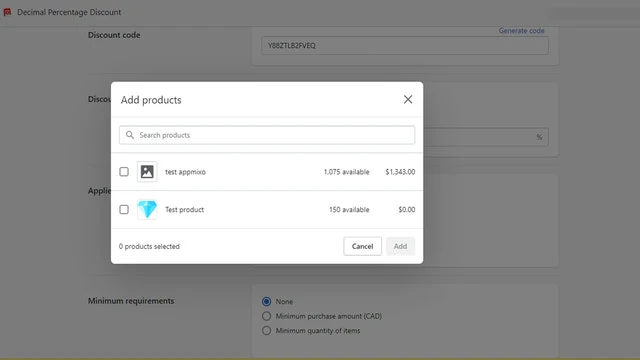Click the Add products dialog heading
640x360 pixels.
tap(151, 100)
